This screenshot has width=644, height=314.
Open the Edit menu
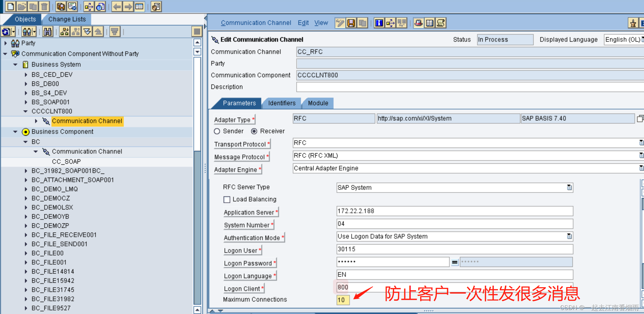[x=303, y=23]
